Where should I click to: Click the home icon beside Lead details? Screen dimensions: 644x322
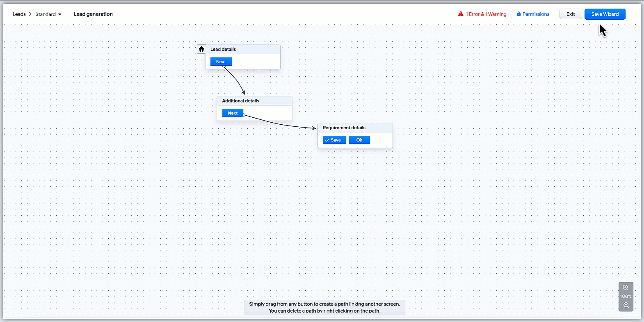pyautogui.click(x=201, y=49)
